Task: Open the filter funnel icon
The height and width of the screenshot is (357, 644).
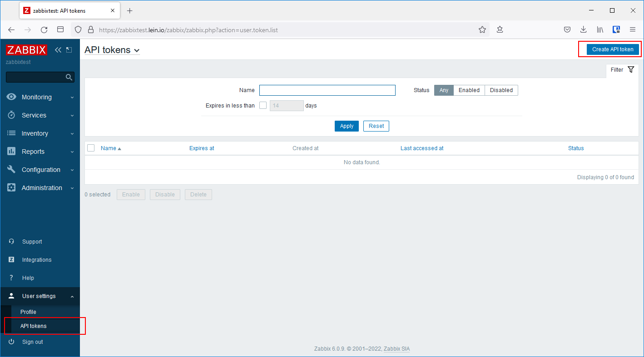Action: [x=631, y=69]
